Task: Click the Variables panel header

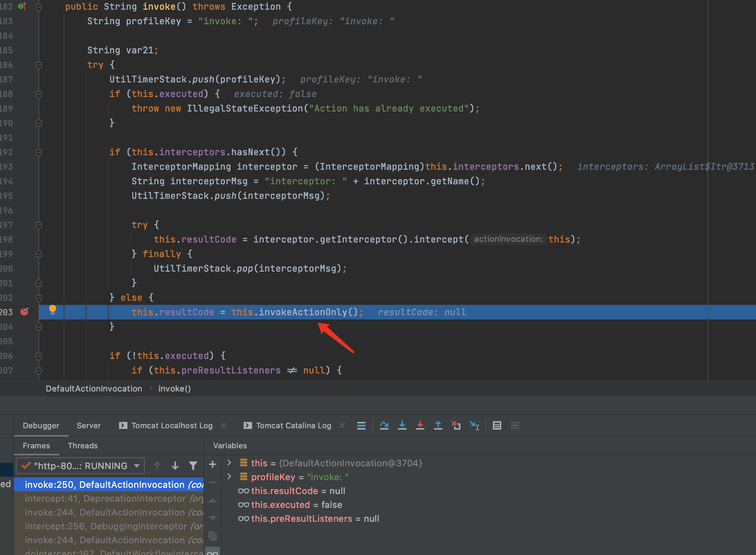Action: [x=230, y=446]
